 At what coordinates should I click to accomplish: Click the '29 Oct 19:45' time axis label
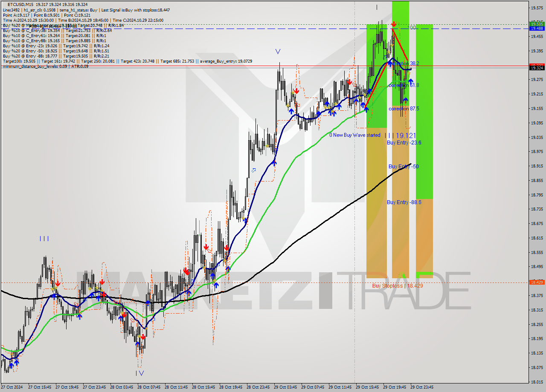tap(395, 387)
